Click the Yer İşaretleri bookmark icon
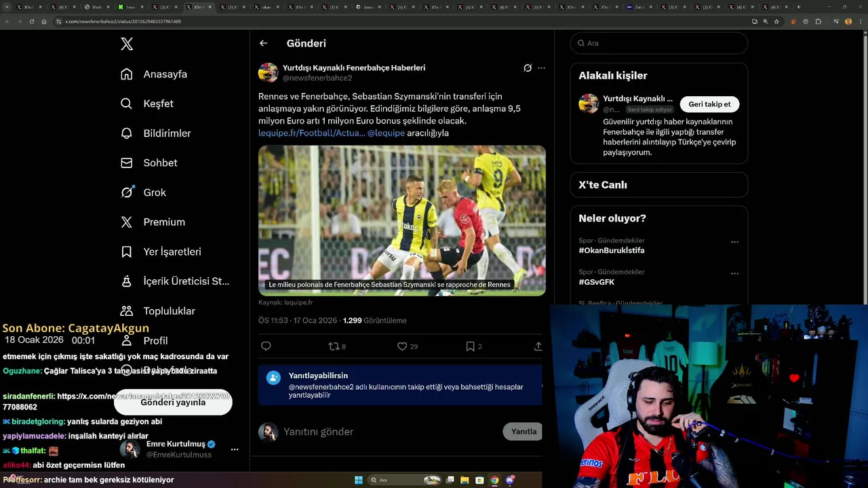 [x=127, y=251]
